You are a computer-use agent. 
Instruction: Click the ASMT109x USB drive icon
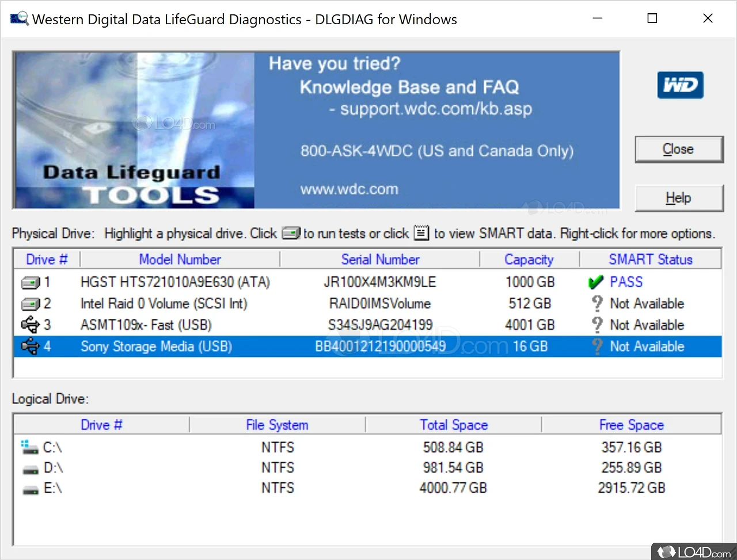30,325
